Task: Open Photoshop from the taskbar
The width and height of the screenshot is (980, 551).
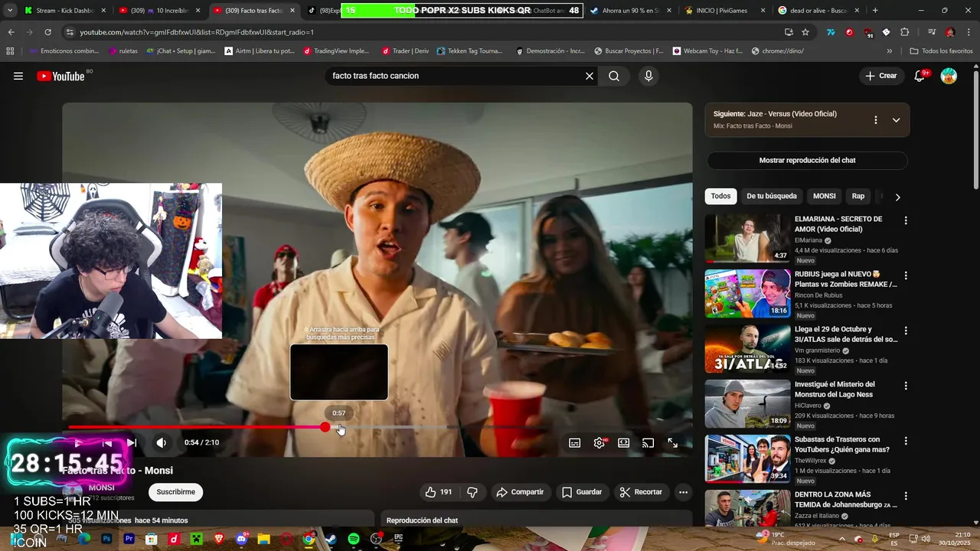Action: click(107, 539)
